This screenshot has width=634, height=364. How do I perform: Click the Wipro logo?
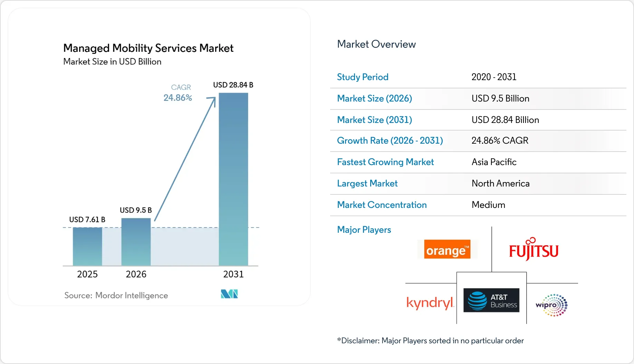tap(551, 305)
